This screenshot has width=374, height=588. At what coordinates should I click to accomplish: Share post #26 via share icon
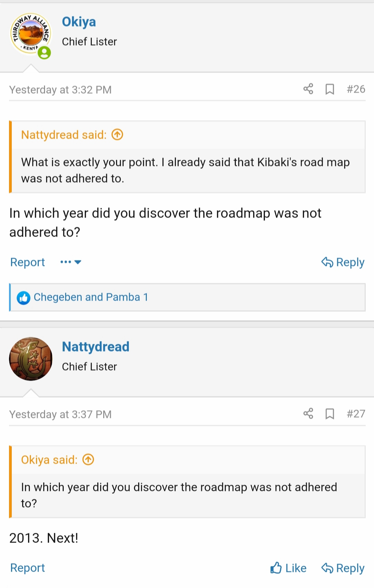click(308, 89)
